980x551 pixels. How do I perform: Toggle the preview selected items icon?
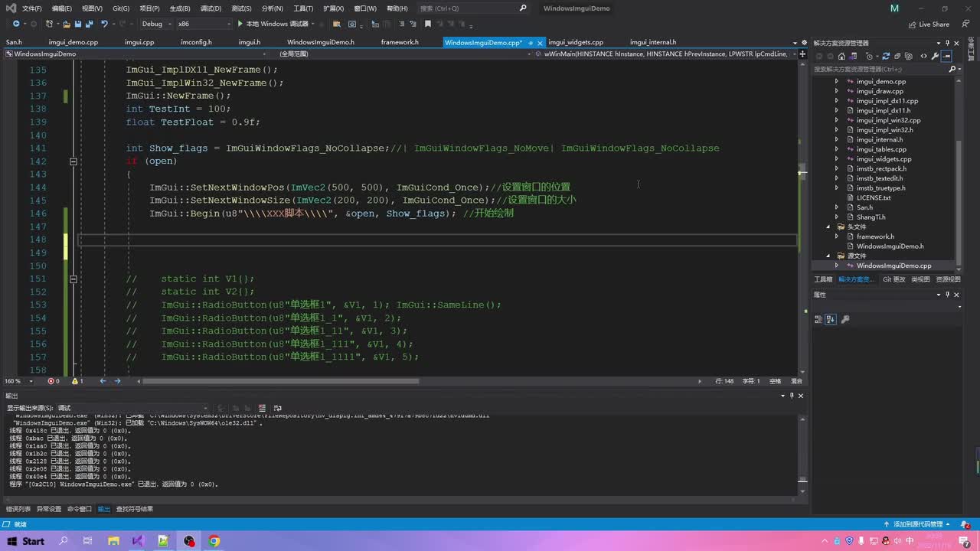click(947, 56)
